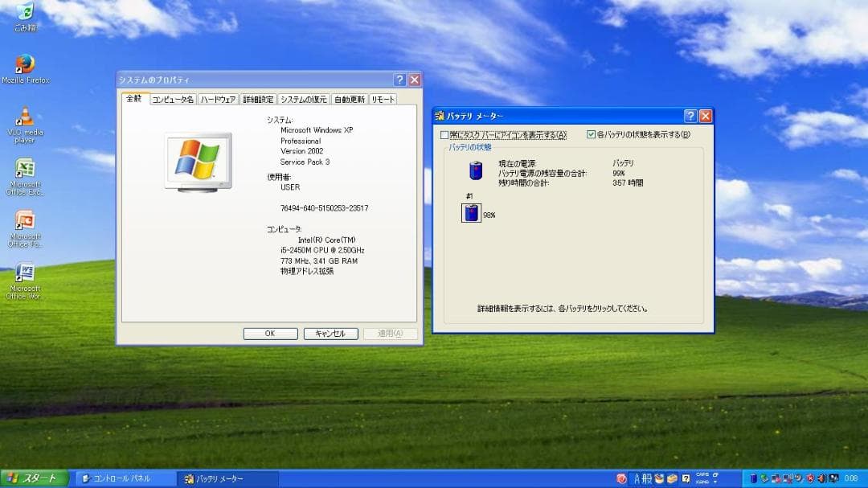This screenshot has width=868, height=488.
Task: Click the volume speaker tray icon
Action: [822, 478]
